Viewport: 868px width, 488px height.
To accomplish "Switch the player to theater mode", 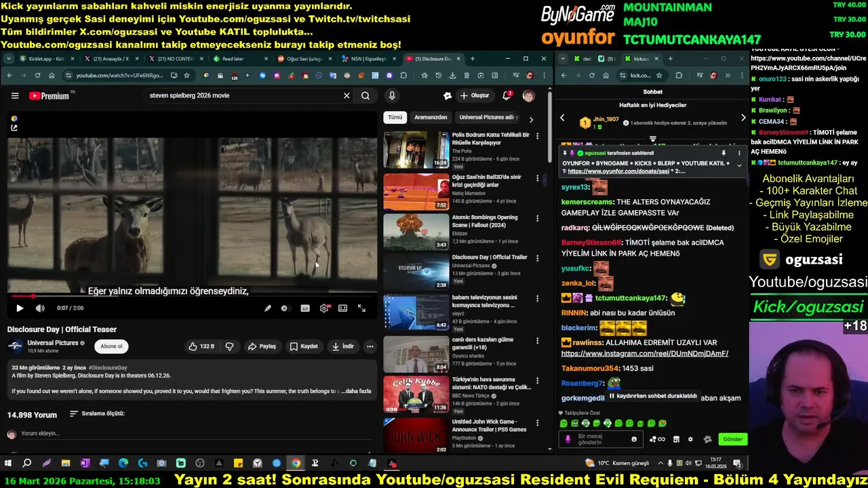I will pyautogui.click(x=343, y=308).
